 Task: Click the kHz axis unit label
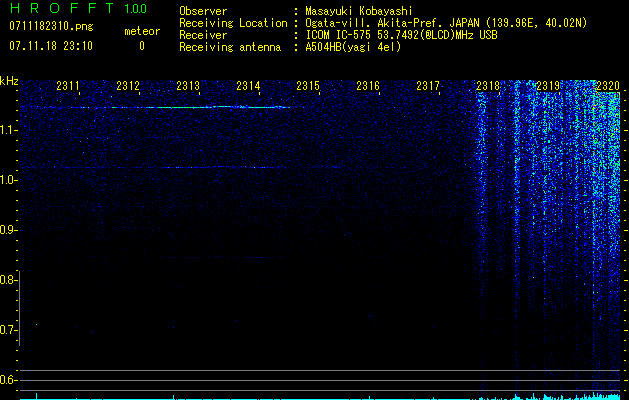9,81
